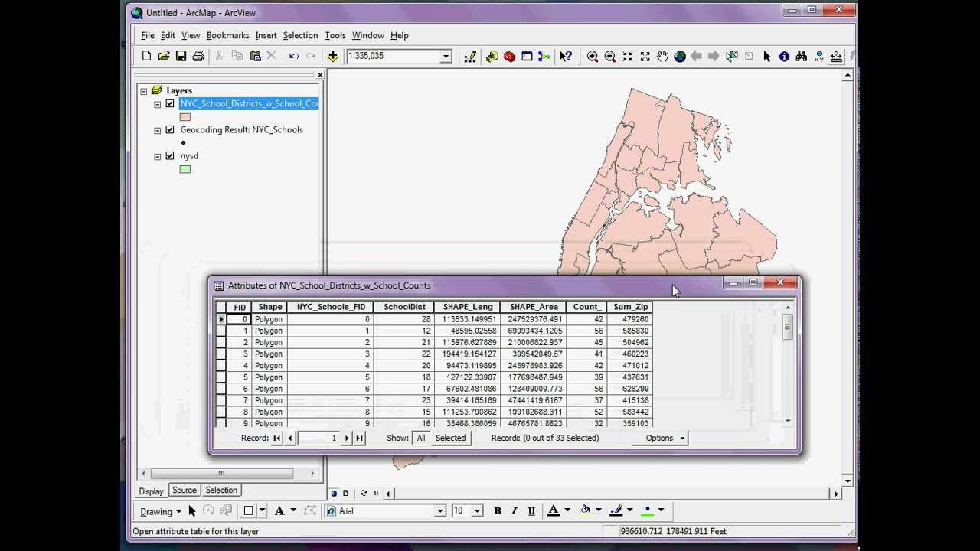980x551 pixels.
Task: Click the Go To XY toolbar icon
Action: coord(818,56)
